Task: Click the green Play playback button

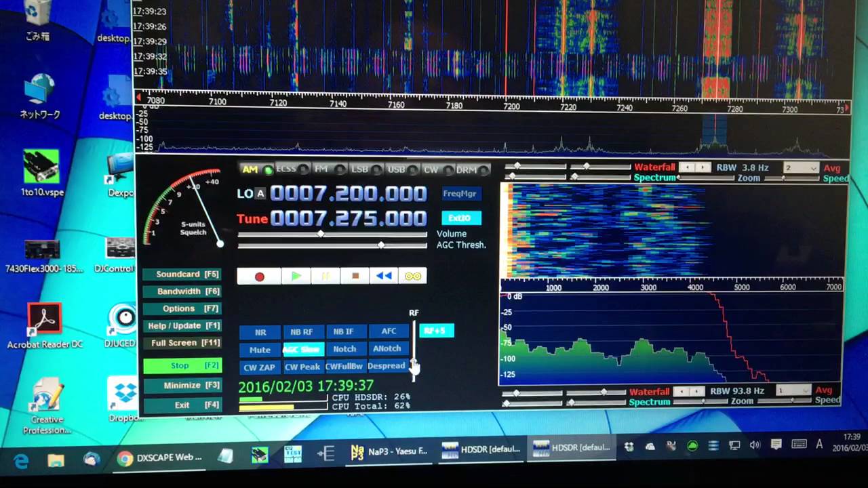Action: coord(296,277)
